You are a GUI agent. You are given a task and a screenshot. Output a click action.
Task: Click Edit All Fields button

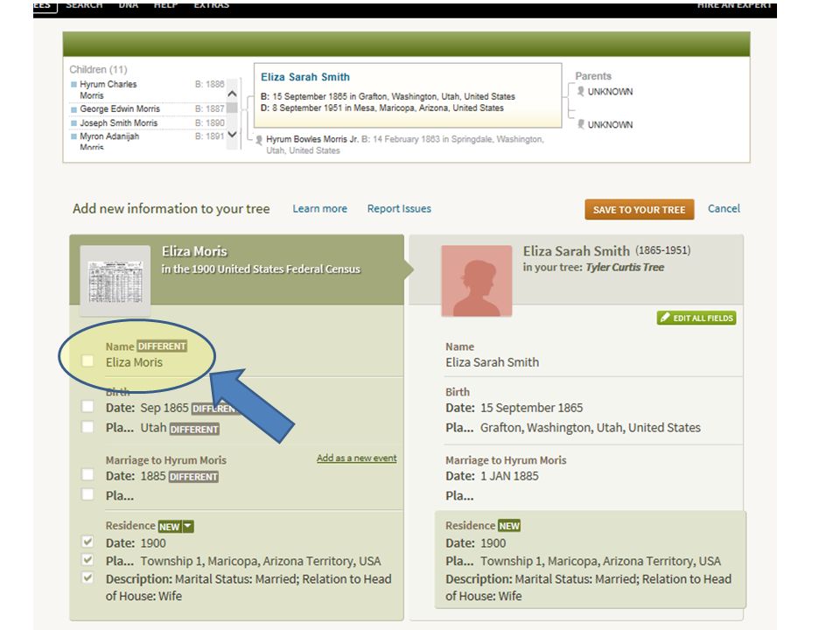696,318
